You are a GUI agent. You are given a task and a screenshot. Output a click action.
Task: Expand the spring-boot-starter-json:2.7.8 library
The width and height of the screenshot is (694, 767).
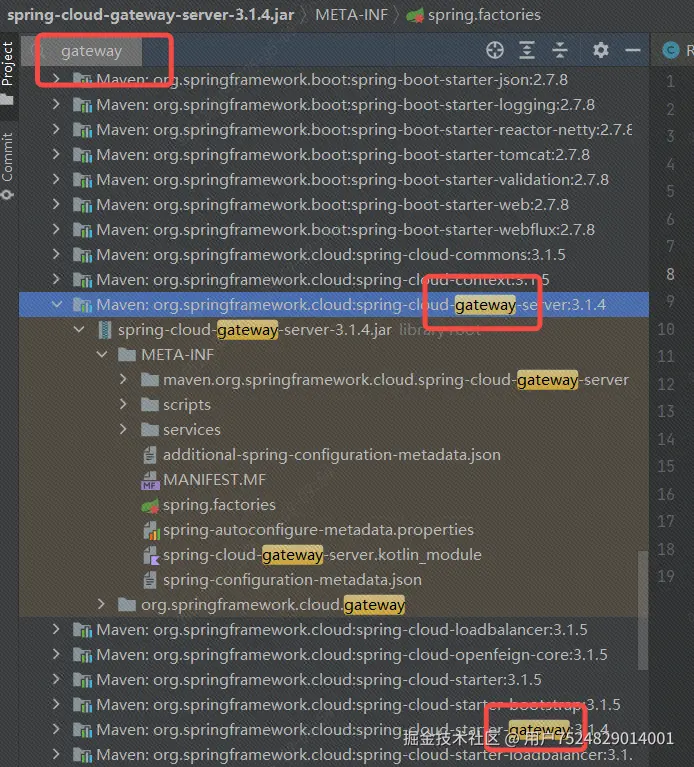56,78
